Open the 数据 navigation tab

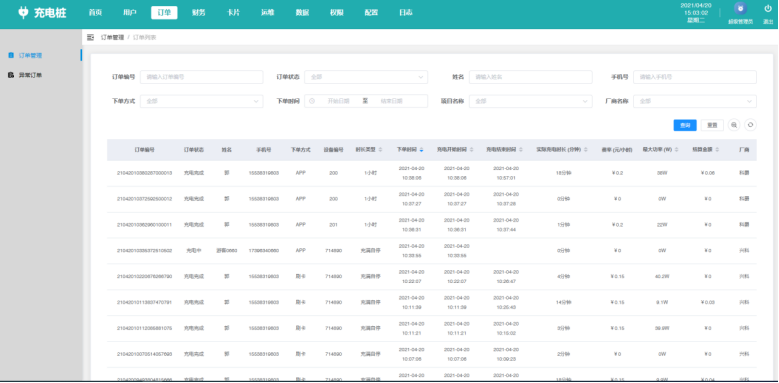point(302,13)
